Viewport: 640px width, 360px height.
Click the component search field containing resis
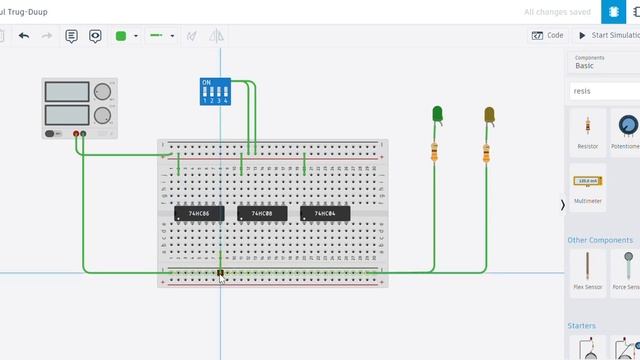click(605, 91)
